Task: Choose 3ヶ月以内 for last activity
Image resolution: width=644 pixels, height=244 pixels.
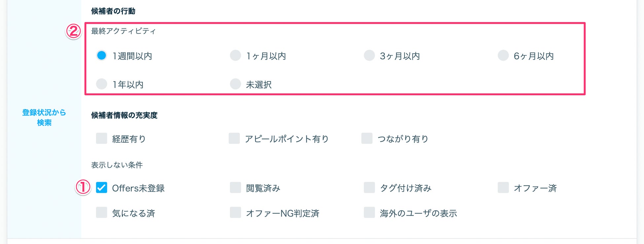Action: pyautogui.click(x=369, y=55)
